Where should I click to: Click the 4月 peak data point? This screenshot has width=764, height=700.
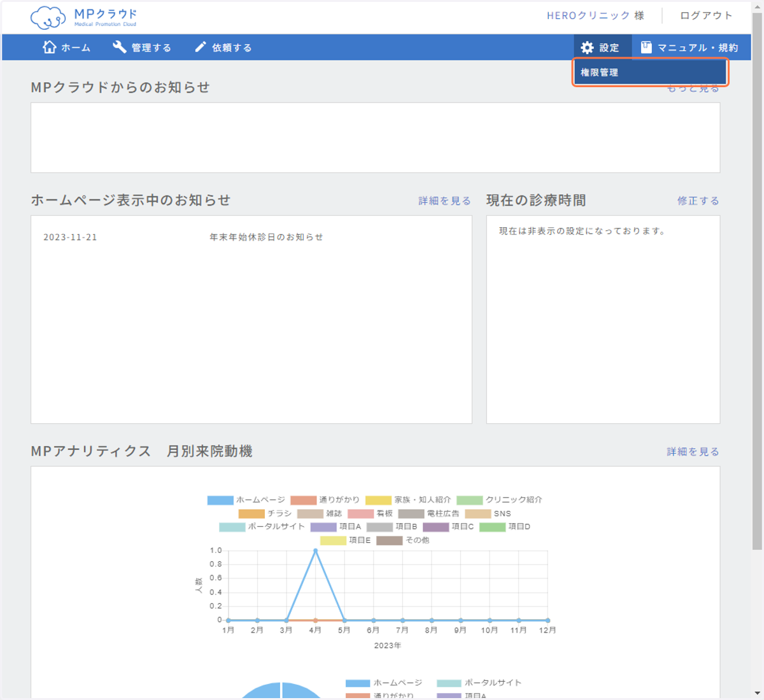click(x=315, y=551)
